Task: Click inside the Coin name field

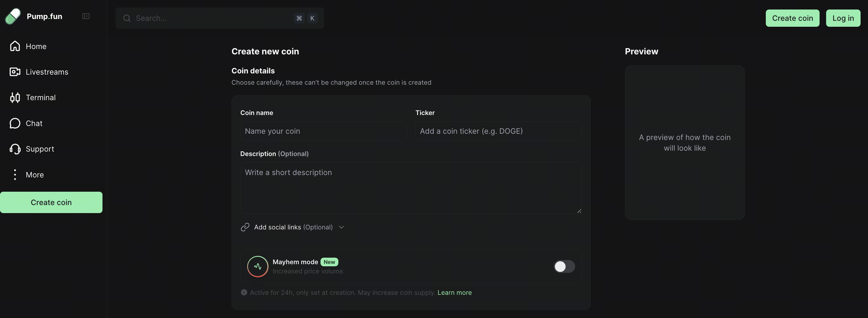Action: point(323,131)
